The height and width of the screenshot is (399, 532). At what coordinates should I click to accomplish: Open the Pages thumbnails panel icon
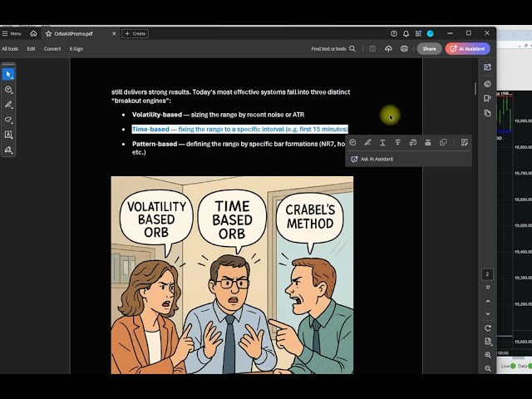(487, 113)
